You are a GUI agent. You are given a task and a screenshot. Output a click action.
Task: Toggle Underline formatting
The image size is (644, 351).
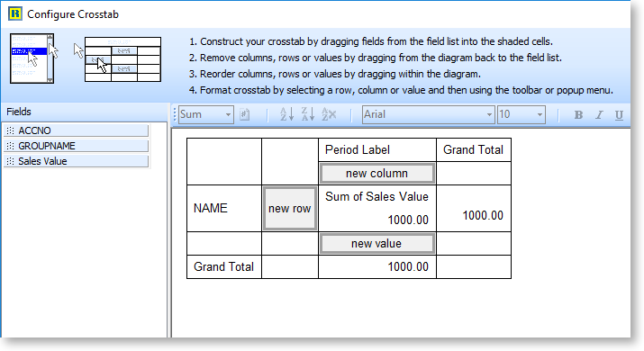(619, 115)
